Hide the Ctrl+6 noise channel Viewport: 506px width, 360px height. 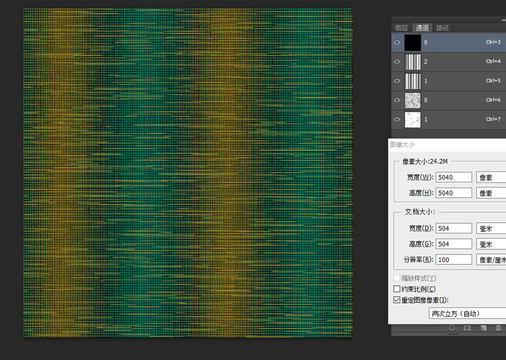tap(397, 100)
